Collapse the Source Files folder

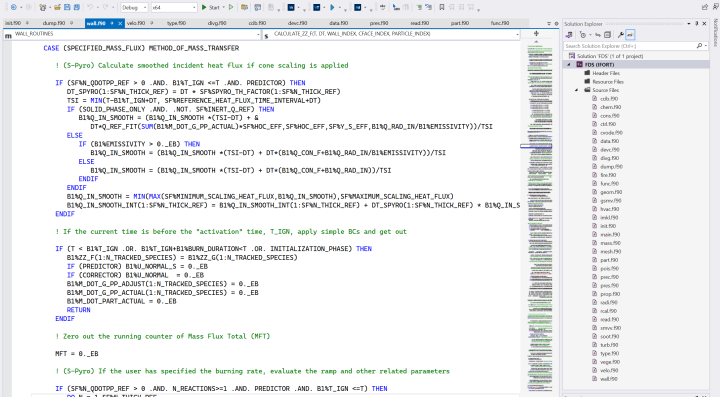pyautogui.click(x=577, y=90)
